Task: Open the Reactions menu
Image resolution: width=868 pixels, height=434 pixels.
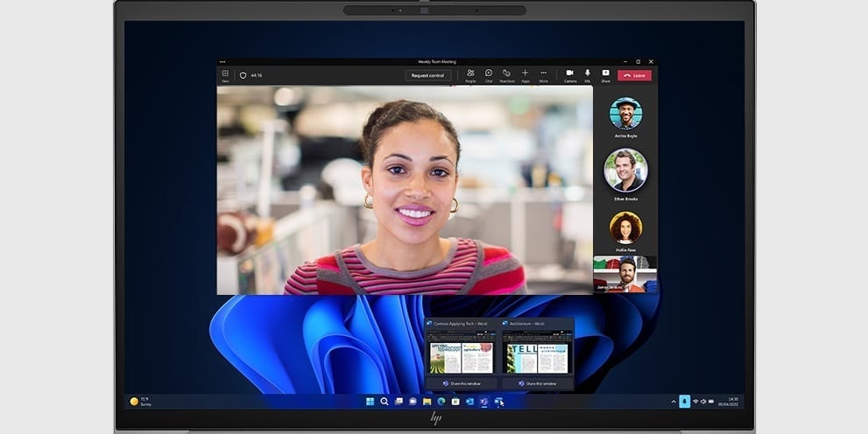Action: coord(506,74)
